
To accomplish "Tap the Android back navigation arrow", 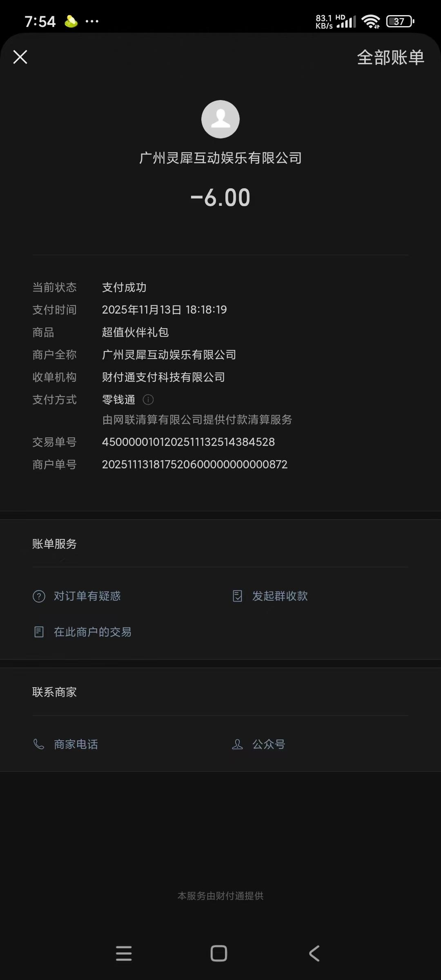I will click(314, 953).
